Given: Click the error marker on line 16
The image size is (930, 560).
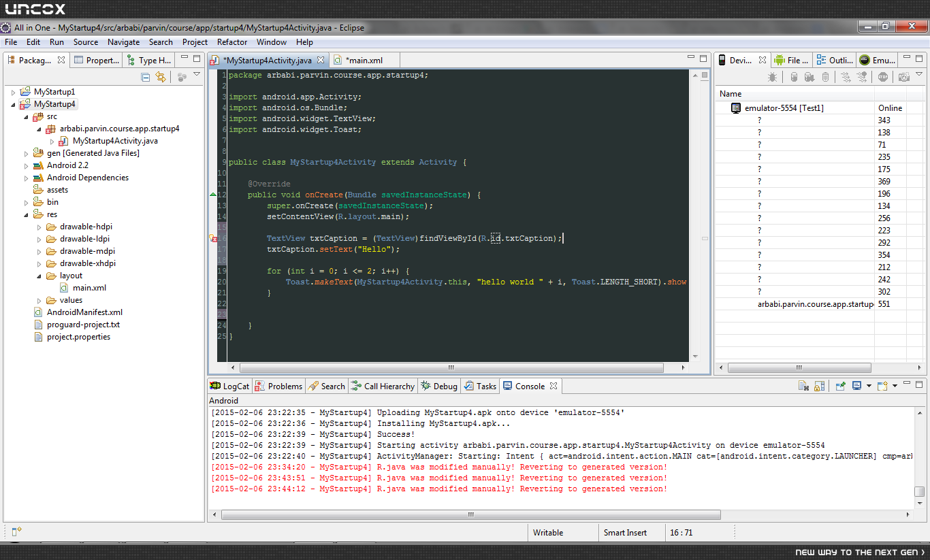Looking at the screenshot, I should pos(213,239).
